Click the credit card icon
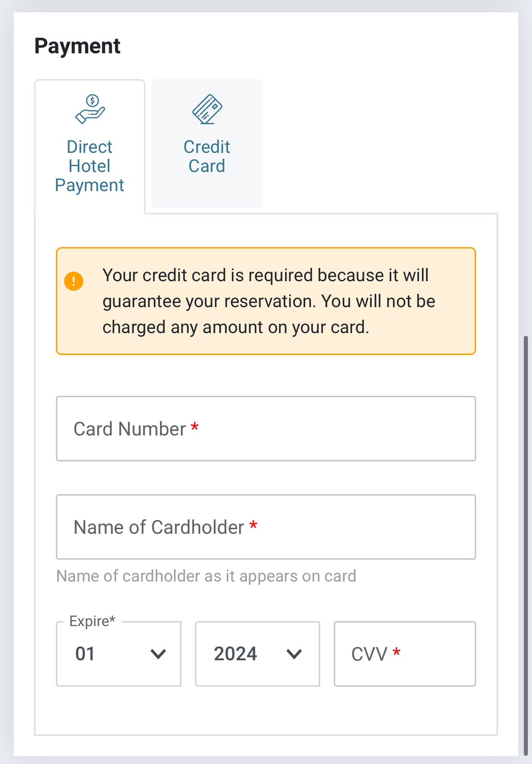This screenshot has height=764, width=532. 207,109
